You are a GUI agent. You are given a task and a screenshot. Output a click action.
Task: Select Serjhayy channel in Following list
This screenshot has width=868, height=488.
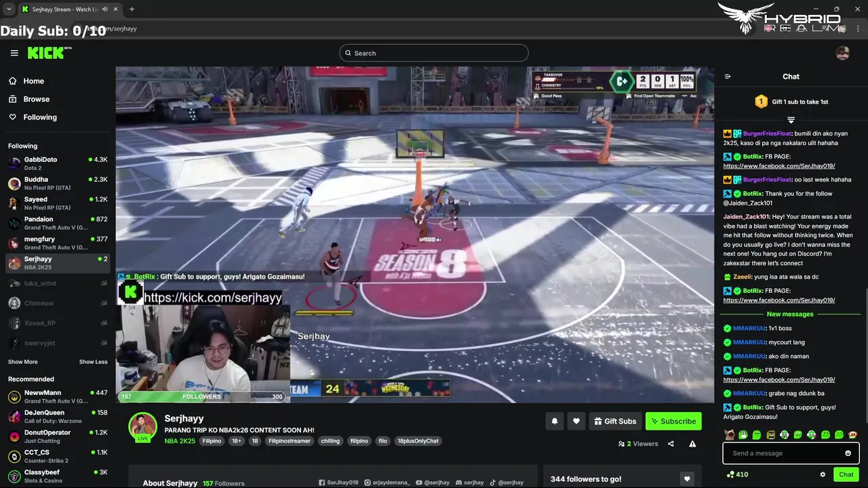coord(58,263)
